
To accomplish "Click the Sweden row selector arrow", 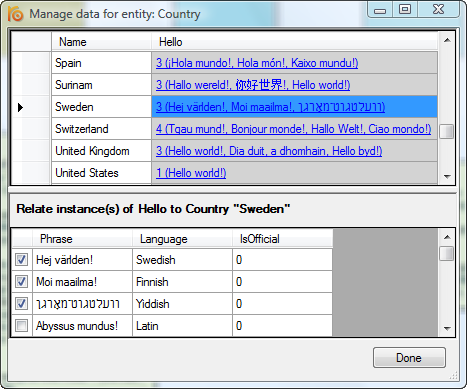I will (20, 107).
